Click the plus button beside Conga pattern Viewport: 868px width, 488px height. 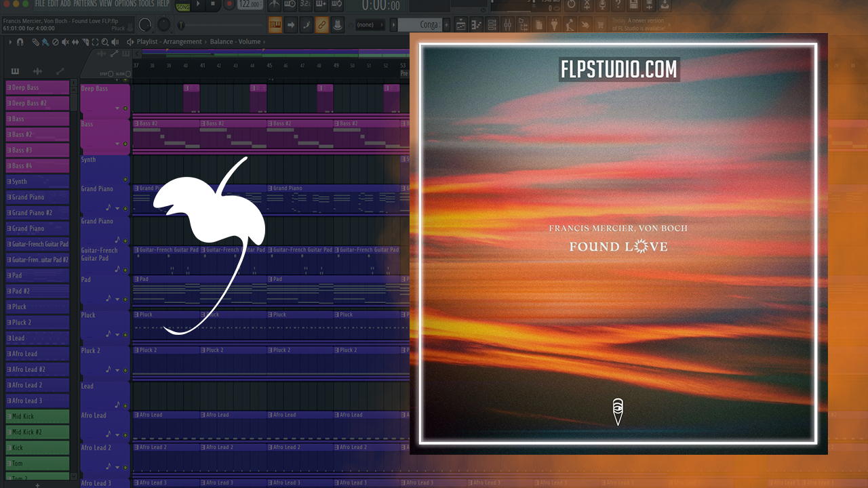point(446,25)
